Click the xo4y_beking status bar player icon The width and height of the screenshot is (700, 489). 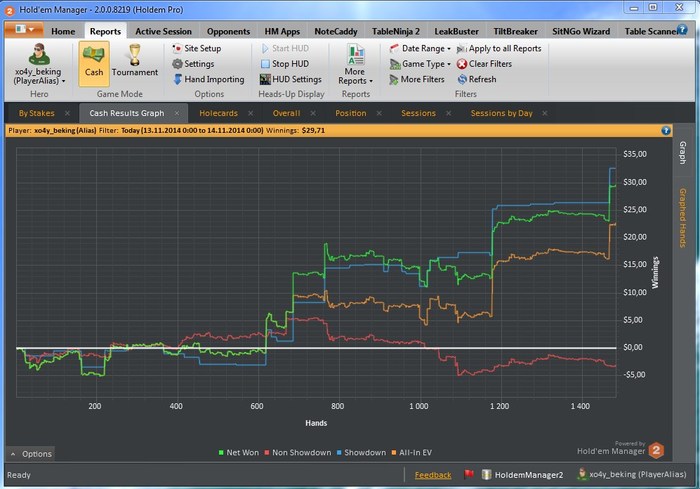click(581, 474)
